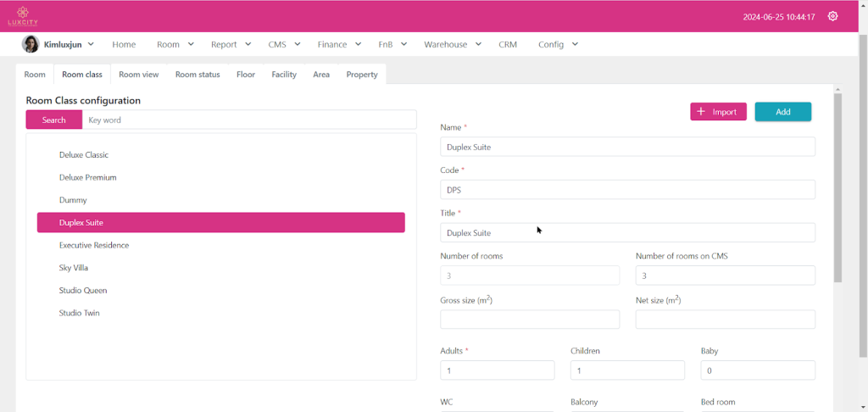Viewport: 868px width, 412px height.
Task: Click the settings gear icon
Action: pyautogui.click(x=832, y=16)
